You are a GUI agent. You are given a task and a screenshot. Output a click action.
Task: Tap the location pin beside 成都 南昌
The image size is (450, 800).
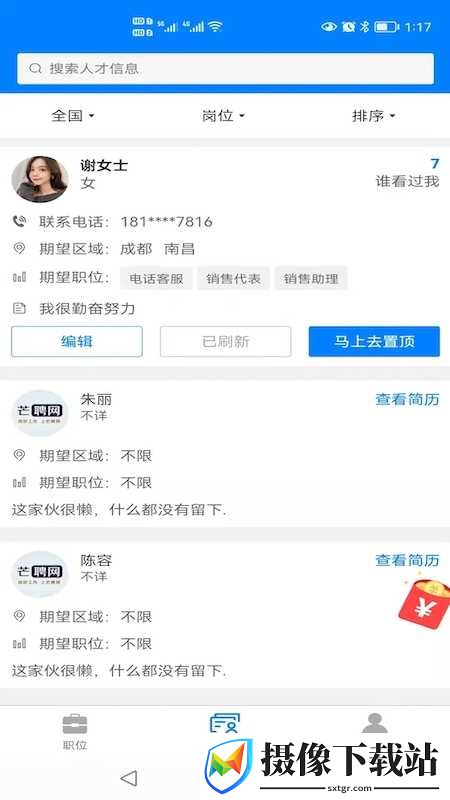(19, 248)
